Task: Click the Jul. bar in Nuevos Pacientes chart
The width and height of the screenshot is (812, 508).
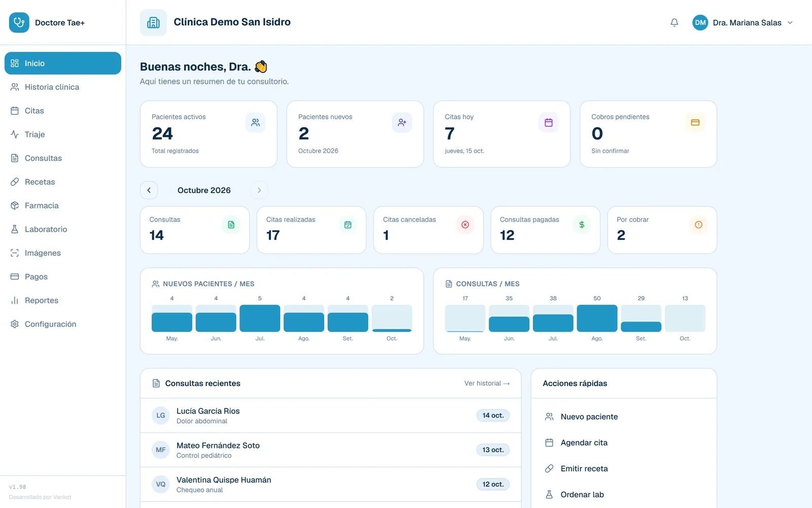Action: [x=260, y=319]
